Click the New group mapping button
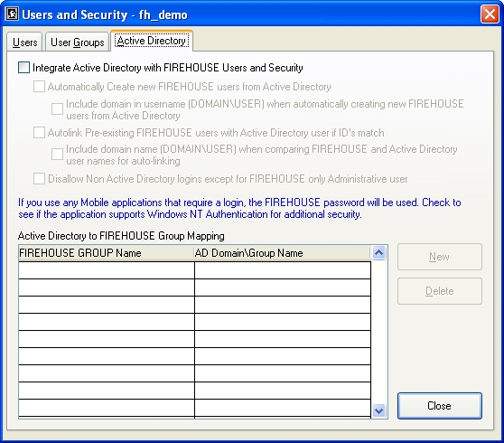The image size is (504, 443). 439,257
